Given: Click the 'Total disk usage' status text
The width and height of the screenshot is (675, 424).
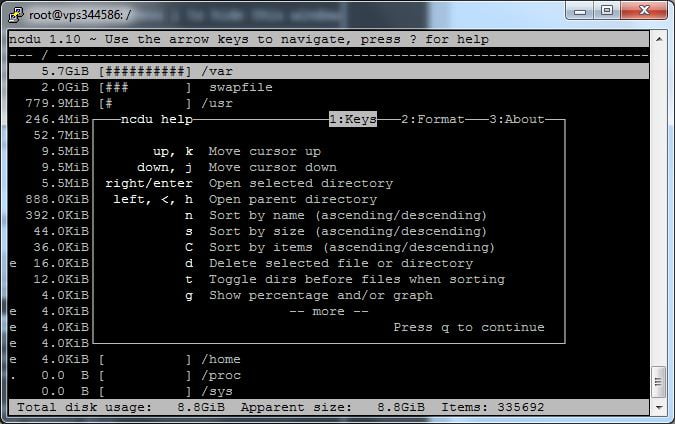Looking at the screenshot, I should pyautogui.click(x=121, y=407).
